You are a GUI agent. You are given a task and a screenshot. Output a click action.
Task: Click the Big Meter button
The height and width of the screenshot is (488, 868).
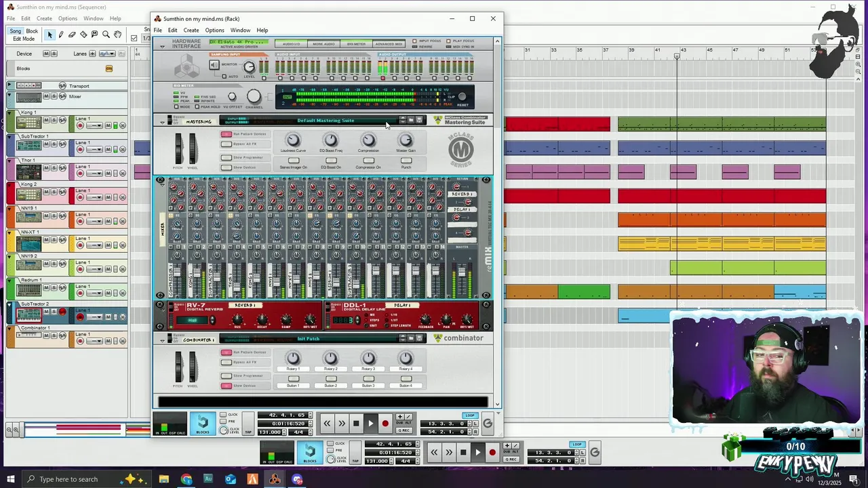(356, 44)
